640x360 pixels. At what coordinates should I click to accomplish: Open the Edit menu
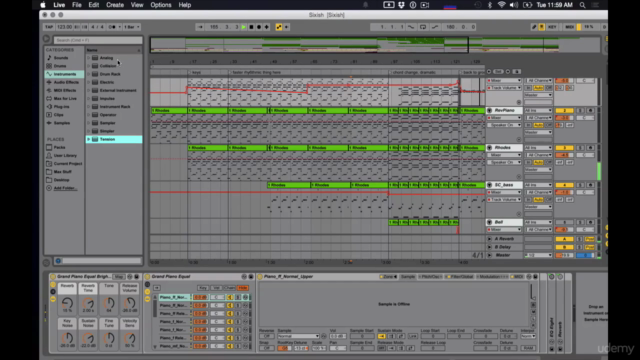tap(94, 5)
